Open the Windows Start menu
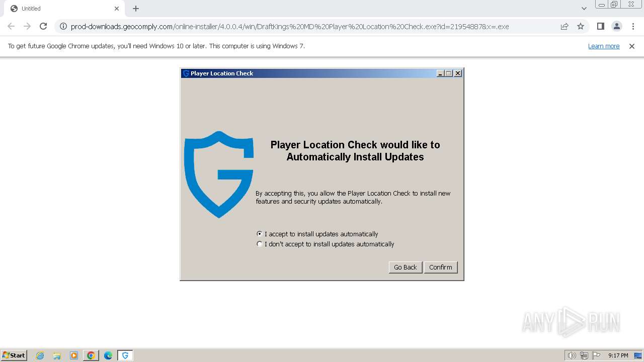This screenshot has width=644, height=362. pyautogui.click(x=14, y=355)
